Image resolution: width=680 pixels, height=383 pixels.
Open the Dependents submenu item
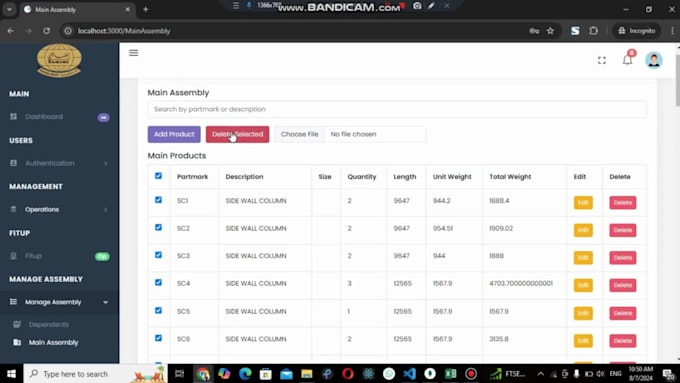[x=49, y=324]
